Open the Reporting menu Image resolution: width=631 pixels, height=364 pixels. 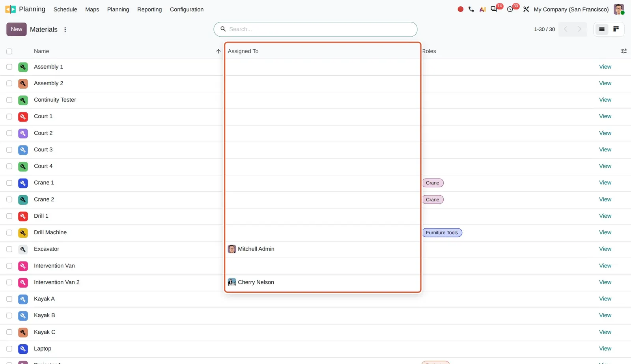click(149, 9)
